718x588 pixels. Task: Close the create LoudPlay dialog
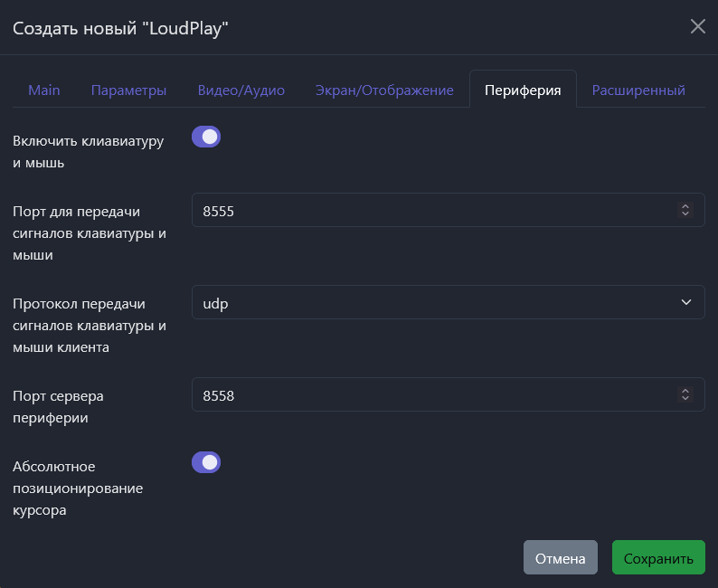697,26
